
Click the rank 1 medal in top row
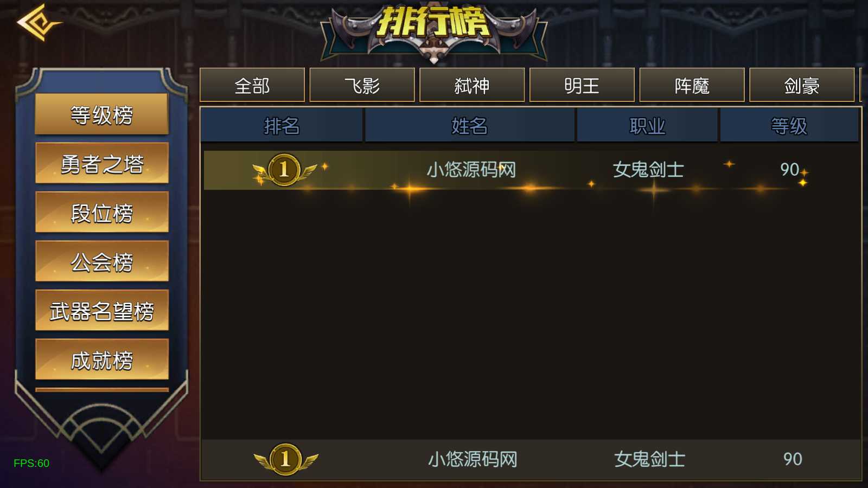[284, 170]
